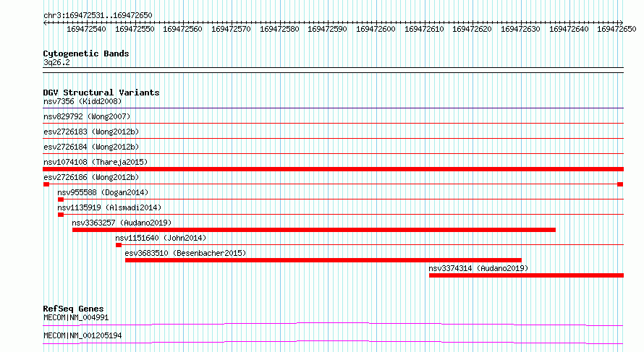This screenshot has width=644, height=352.
Task: Select the 3q26.2 band label
Action: pos(56,62)
